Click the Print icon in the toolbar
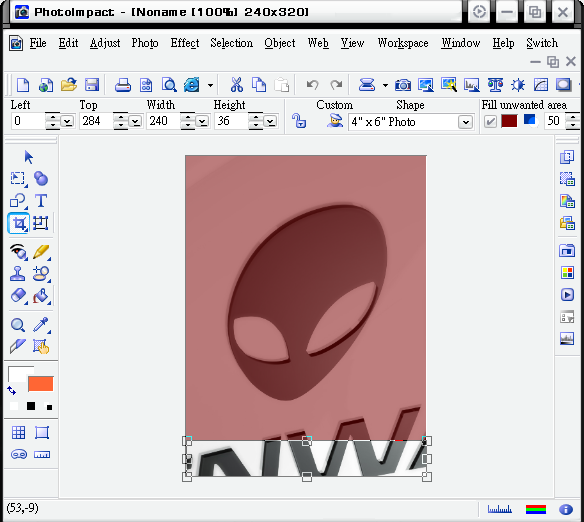The width and height of the screenshot is (584, 522). point(123,85)
